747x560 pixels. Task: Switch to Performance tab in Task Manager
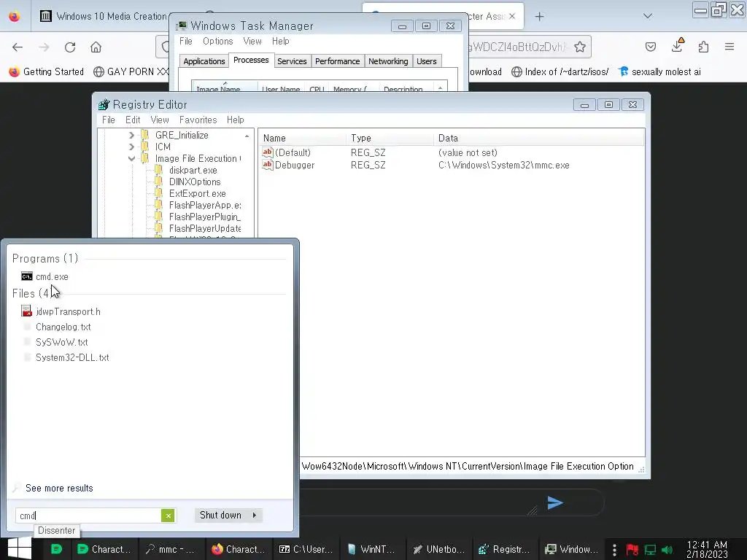pos(337,61)
